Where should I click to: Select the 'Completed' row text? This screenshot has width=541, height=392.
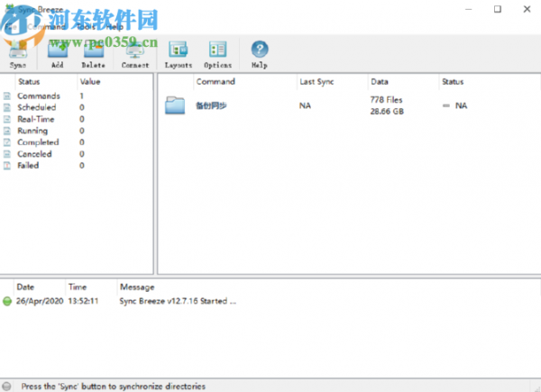[38, 142]
